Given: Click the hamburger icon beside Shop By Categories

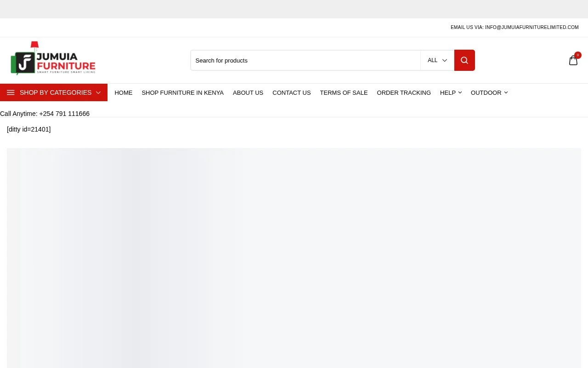Looking at the screenshot, I should [x=11, y=92].
